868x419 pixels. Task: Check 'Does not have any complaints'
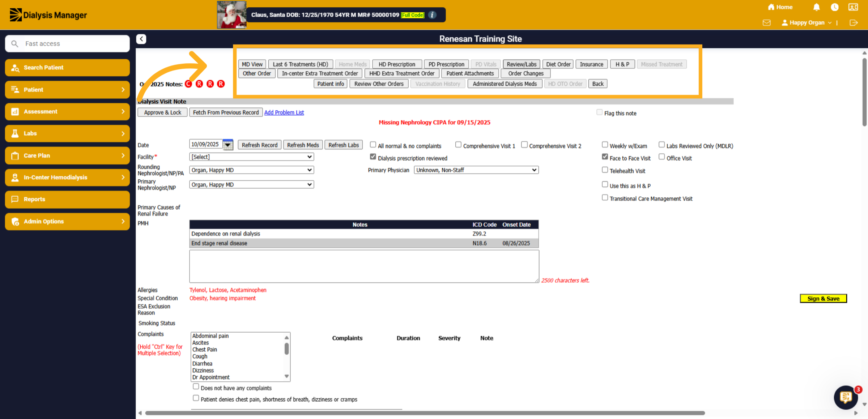(x=196, y=386)
